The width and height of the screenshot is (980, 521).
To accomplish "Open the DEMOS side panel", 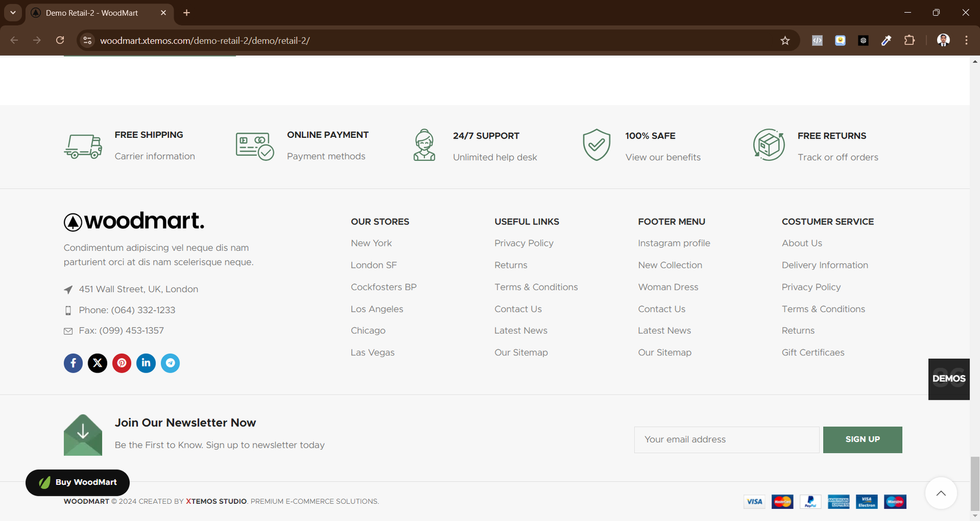I will 949,379.
